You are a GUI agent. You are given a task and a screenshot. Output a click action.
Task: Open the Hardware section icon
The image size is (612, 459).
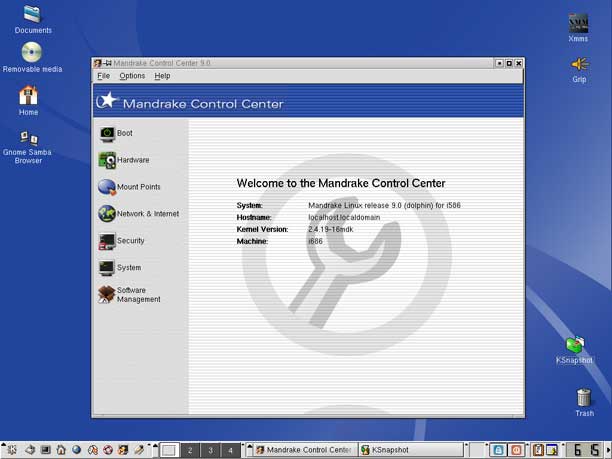point(107,160)
